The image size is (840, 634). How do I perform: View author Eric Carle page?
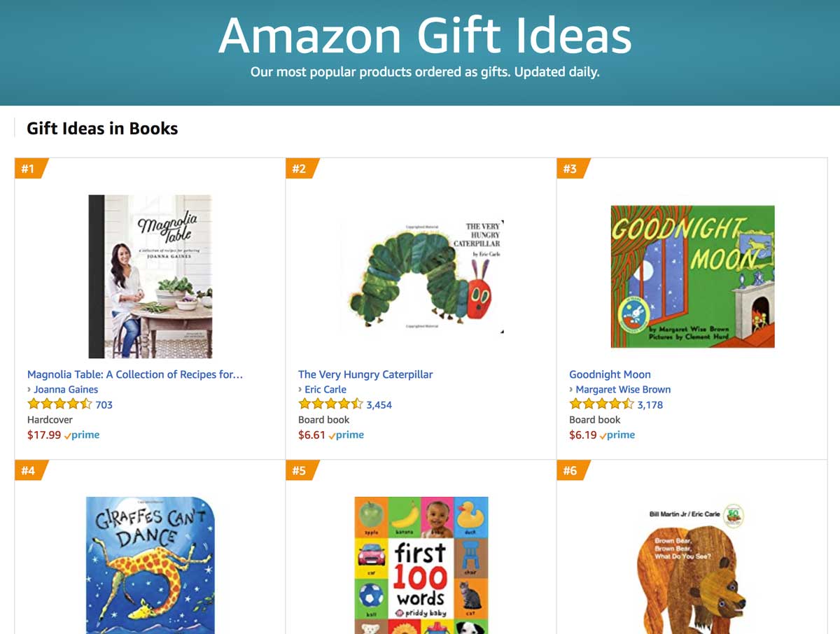[x=325, y=390]
